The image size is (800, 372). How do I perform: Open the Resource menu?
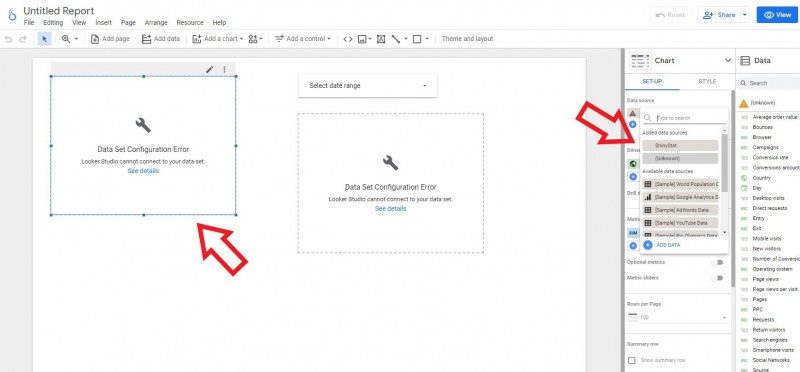coord(190,23)
